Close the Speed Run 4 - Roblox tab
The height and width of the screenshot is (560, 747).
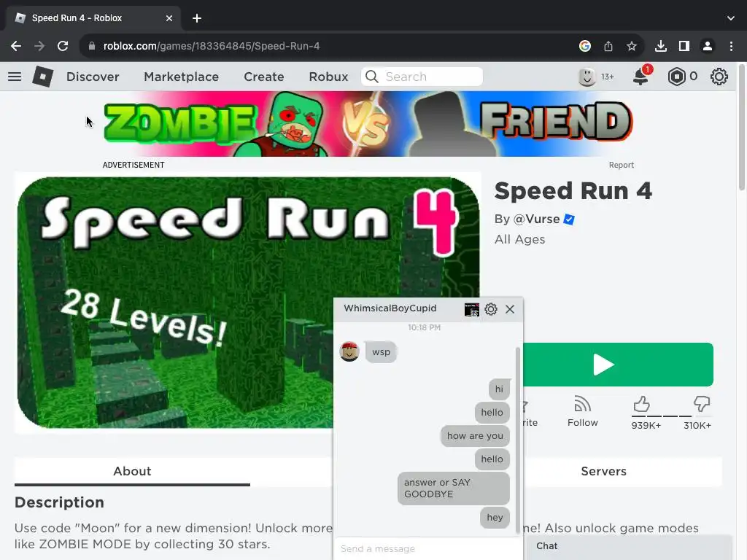(169, 18)
